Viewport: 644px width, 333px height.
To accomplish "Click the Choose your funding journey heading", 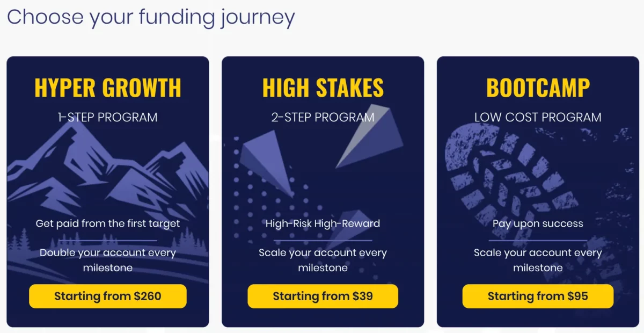I will click(152, 17).
